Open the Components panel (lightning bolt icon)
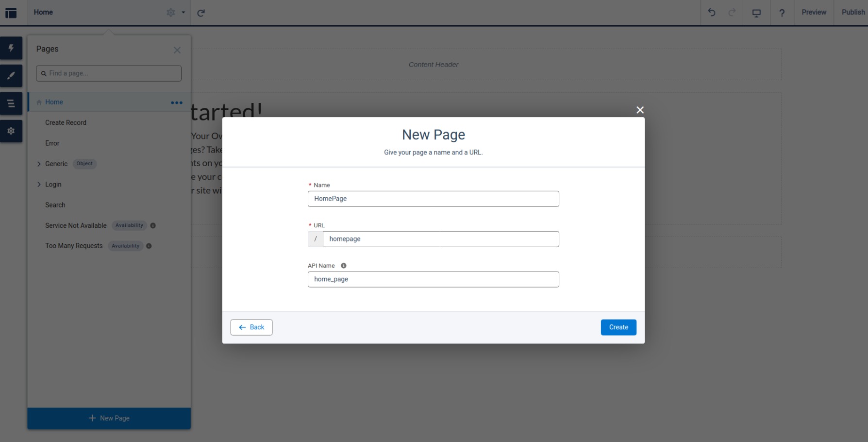The height and width of the screenshot is (442, 868). coord(11,48)
